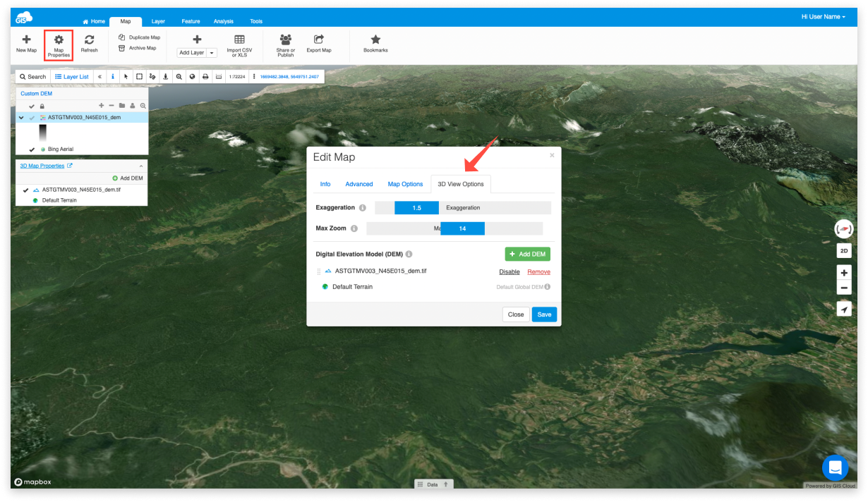
Task: Click the plus icon above Add Layer
Action: point(197,39)
